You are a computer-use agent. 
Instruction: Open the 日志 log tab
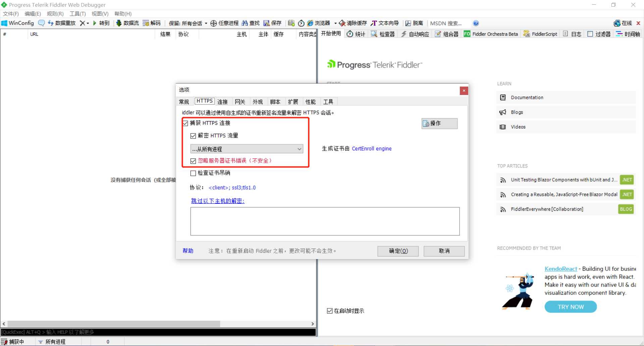572,34
